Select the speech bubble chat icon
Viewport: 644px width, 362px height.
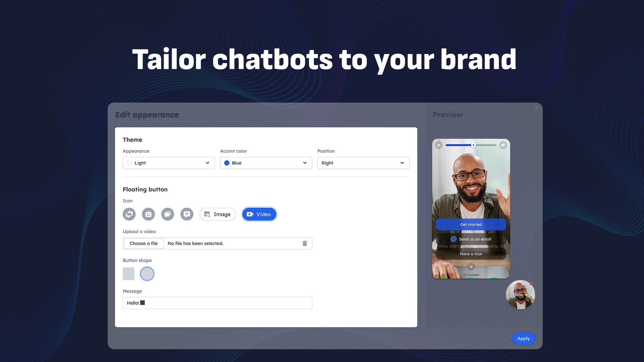tap(186, 214)
